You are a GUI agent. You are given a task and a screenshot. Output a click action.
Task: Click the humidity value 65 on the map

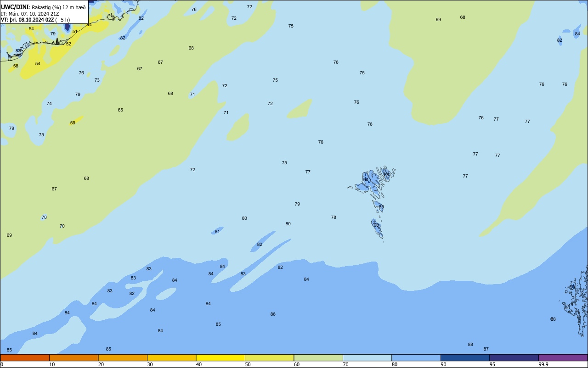120,110
